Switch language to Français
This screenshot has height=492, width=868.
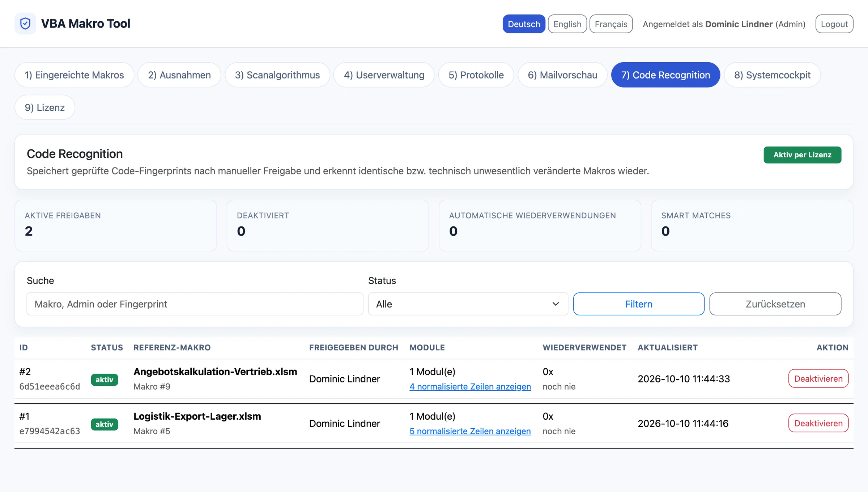(x=611, y=24)
